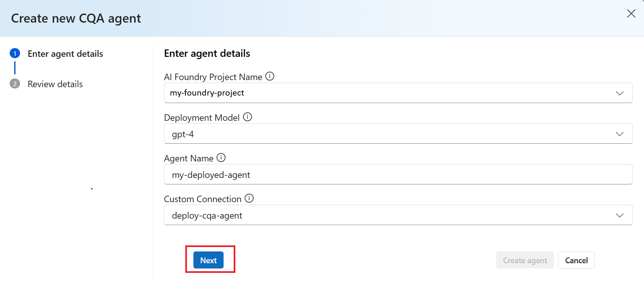Click the info icon beside Deployment Model
Viewport: 644px width, 289px height.
(x=247, y=117)
